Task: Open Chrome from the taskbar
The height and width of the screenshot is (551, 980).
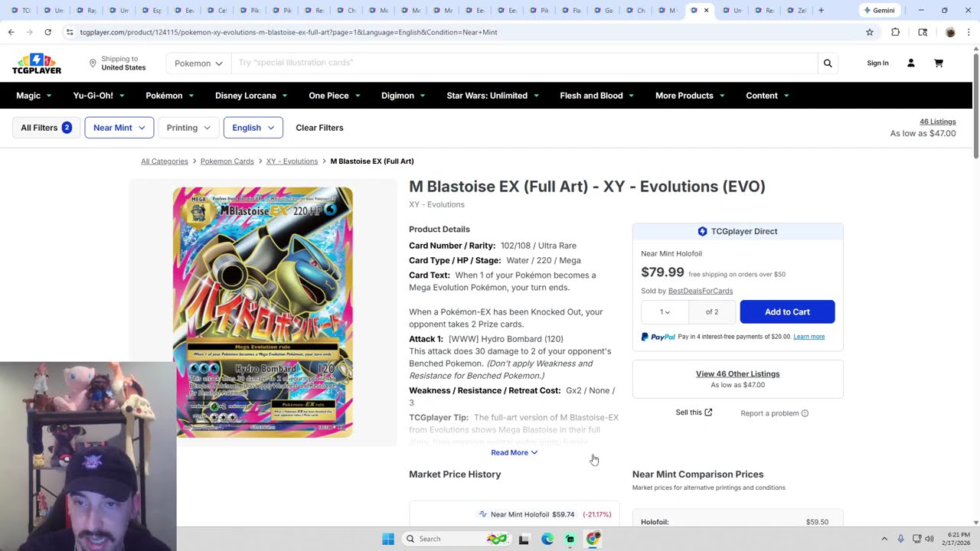Action: point(593,539)
